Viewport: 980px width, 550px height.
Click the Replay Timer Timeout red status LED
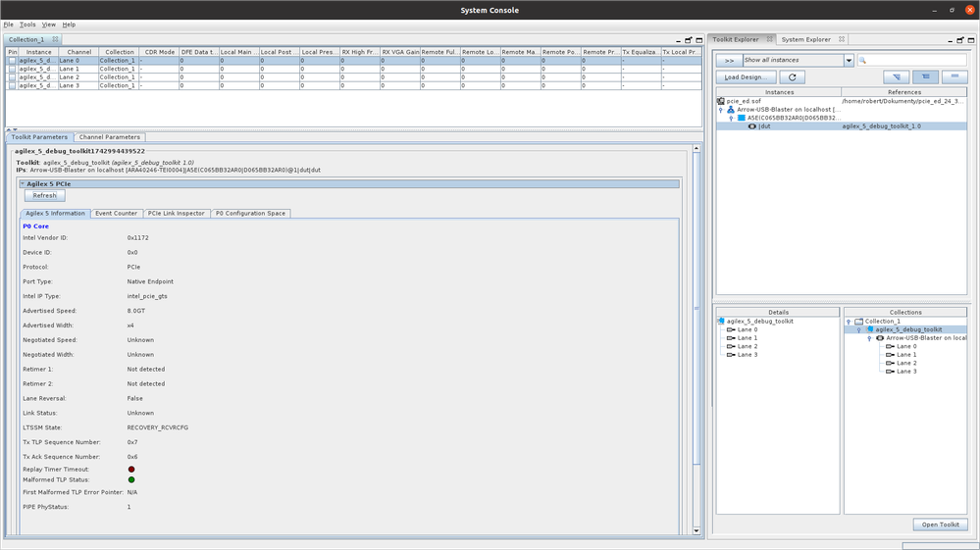point(131,470)
